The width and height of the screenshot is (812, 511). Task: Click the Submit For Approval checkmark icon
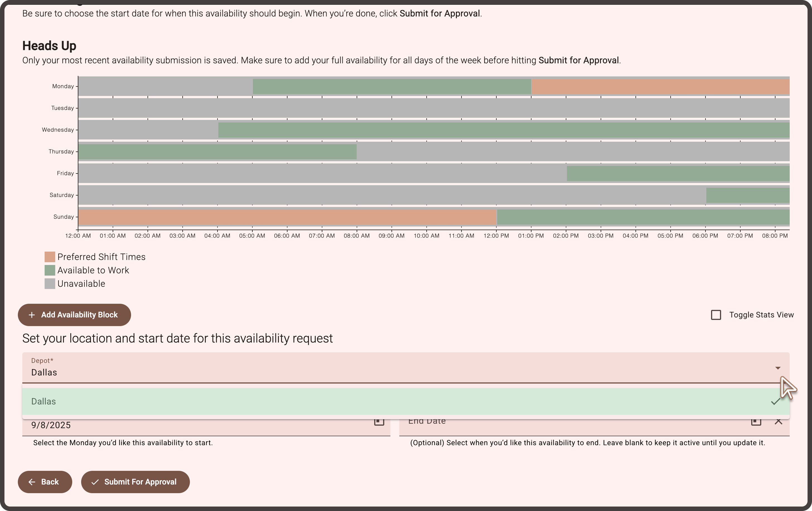coord(95,482)
